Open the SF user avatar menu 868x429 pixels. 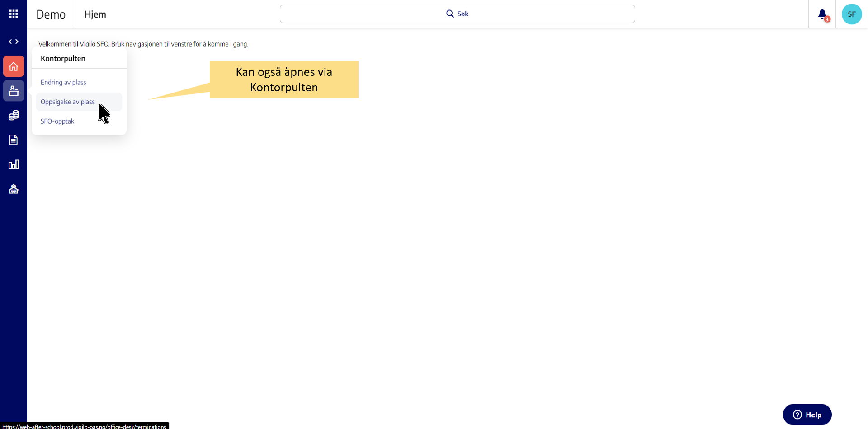coord(851,14)
